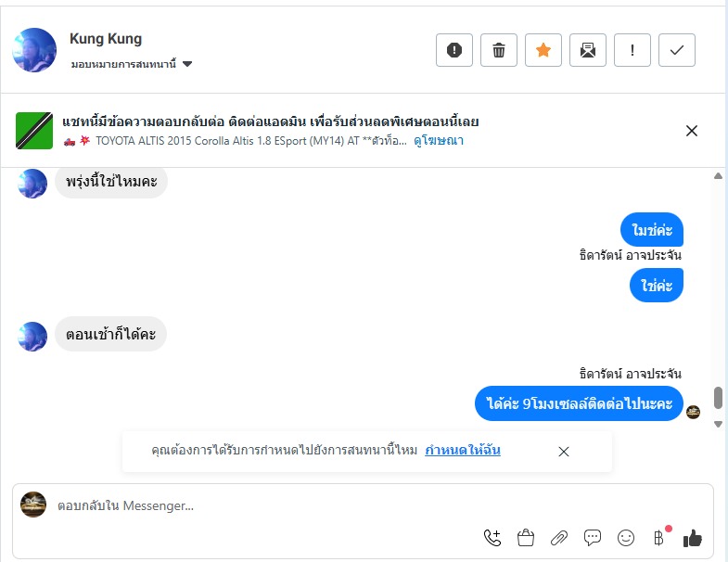Attach a file with paperclip icon
This screenshot has height=562, width=728.
559,538
